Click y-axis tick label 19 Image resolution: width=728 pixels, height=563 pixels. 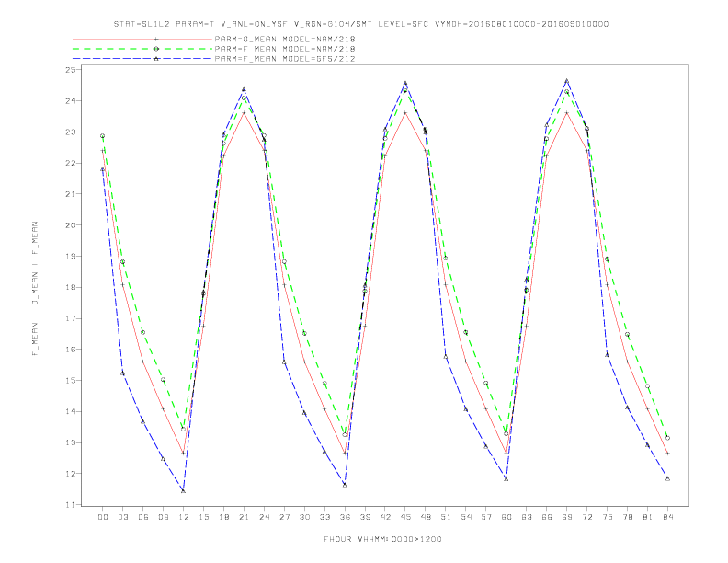(x=71, y=257)
